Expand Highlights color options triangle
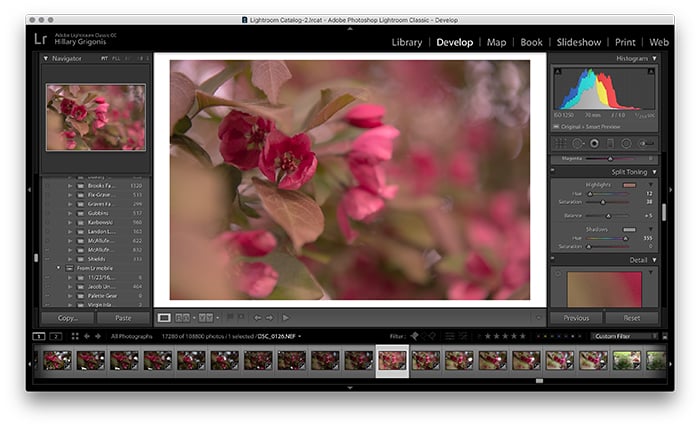Screen dimensions: 700x428 click(650, 185)
